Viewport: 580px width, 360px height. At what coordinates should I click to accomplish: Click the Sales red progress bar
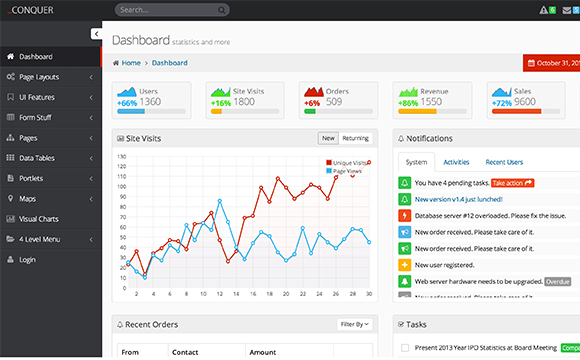click(x=516, y=111)
